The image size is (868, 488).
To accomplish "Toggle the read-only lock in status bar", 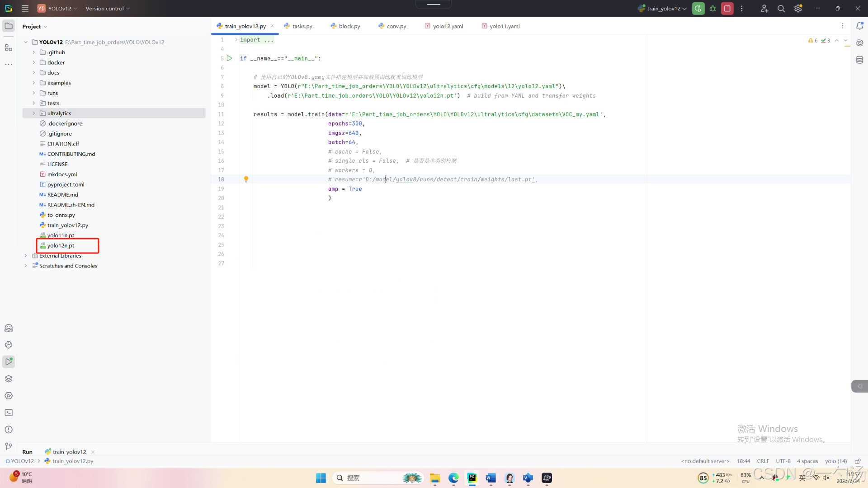I will click(858, 461).
